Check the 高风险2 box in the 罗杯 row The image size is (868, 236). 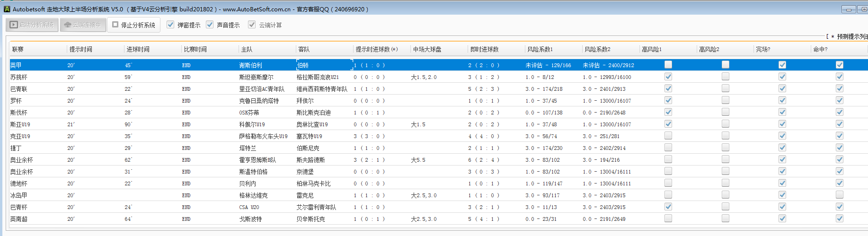coord(726,100)
